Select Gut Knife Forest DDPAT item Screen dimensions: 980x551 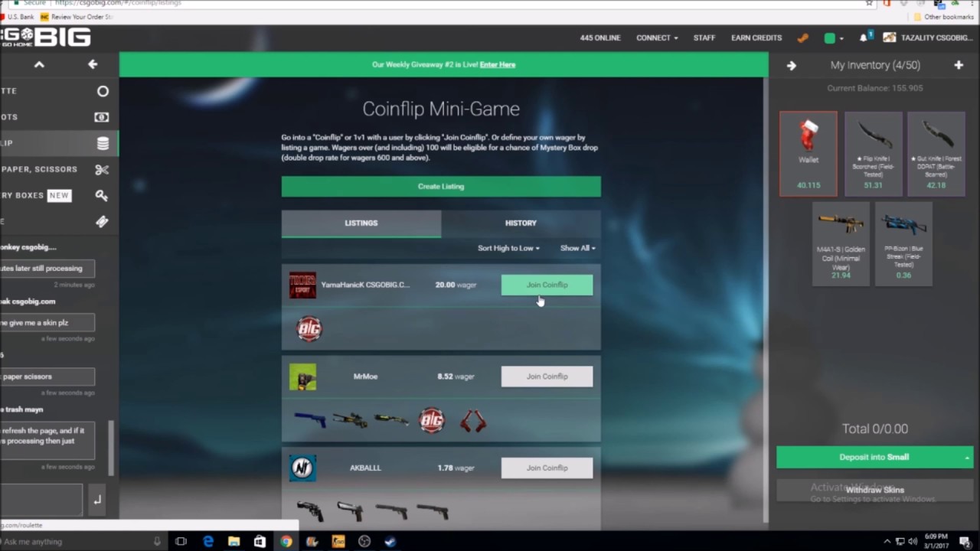(936, 154)
